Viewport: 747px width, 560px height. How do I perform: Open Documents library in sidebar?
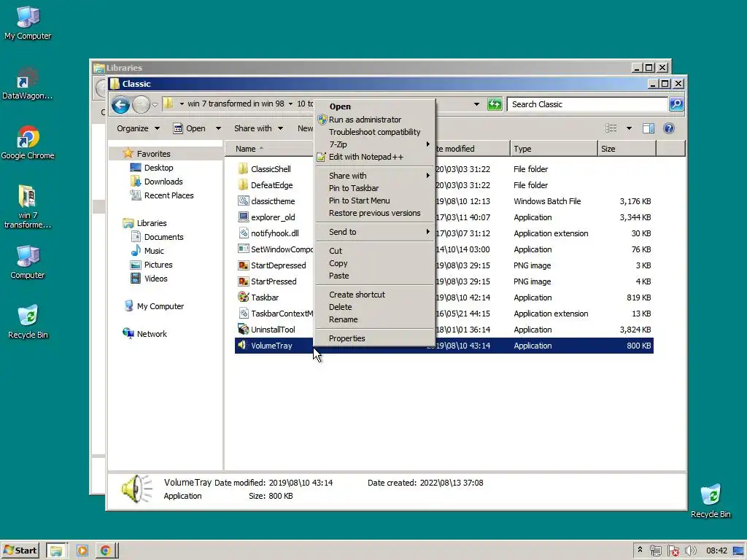163,237
